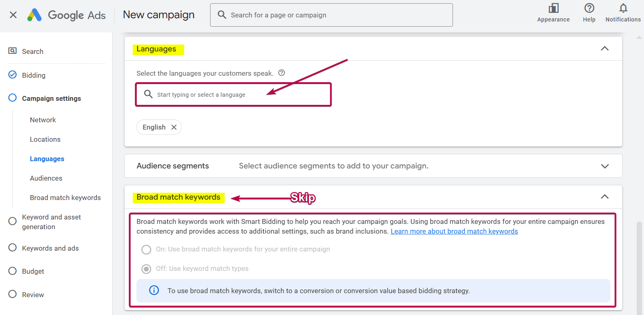Go to Locations in the sidebar
644x315 pixels.
click(x=45, y=139)
